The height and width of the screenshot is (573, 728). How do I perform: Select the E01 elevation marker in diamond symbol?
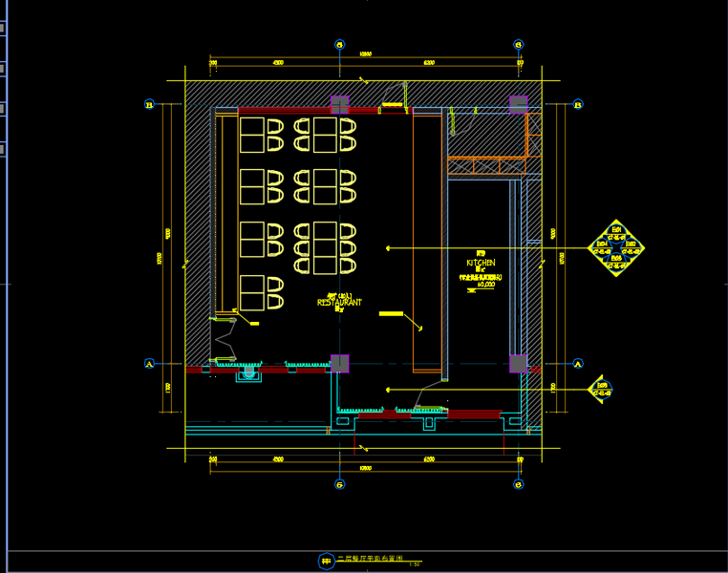pyautogui.click(x=616, y=232)
